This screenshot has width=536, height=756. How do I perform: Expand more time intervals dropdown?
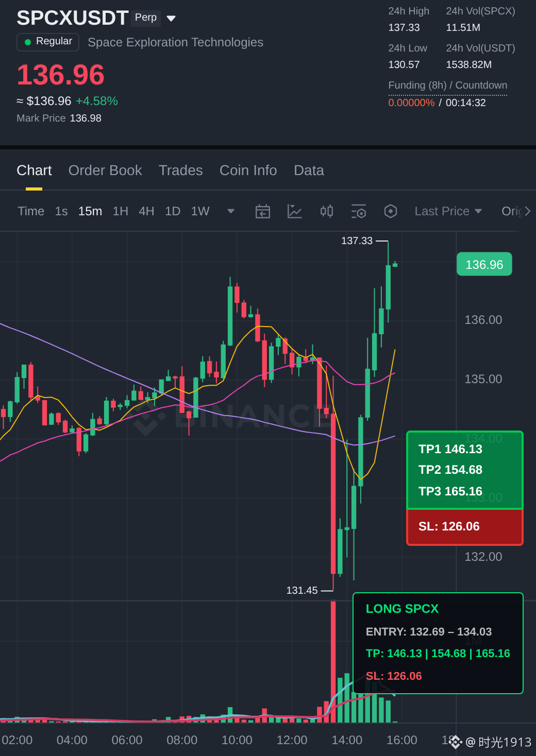tap(231, 211)
